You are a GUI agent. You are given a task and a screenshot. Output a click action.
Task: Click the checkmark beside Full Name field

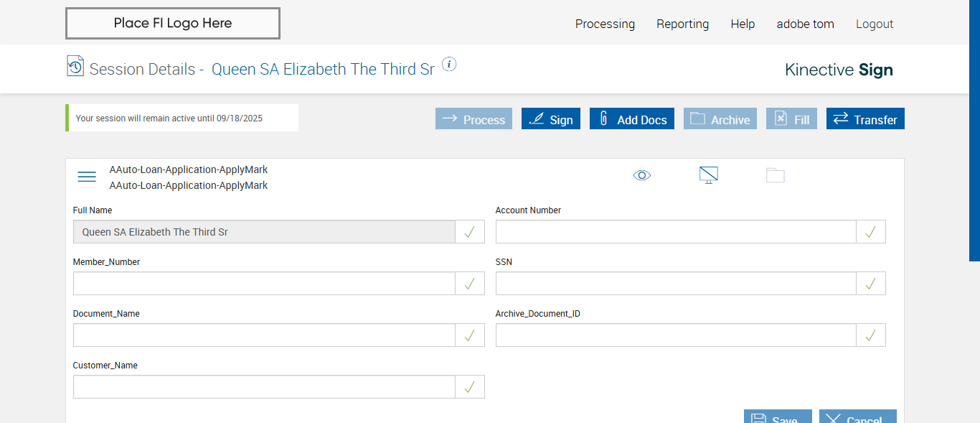[x=470, y=232]
